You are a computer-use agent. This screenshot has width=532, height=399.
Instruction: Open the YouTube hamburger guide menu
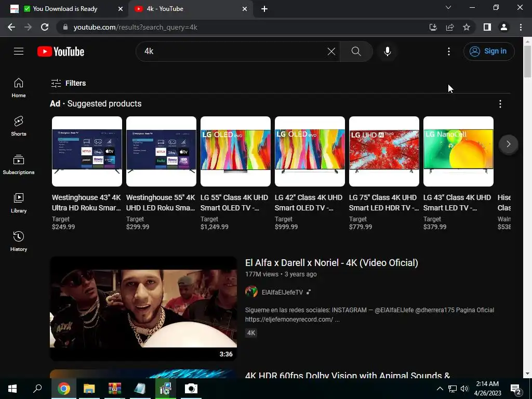click(19, 51)
